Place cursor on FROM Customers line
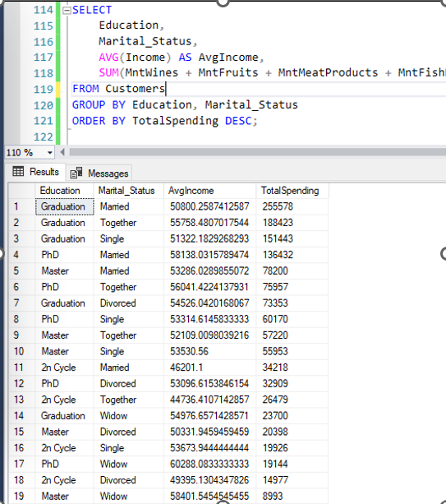Screen dimensions: 446x504 119,89
